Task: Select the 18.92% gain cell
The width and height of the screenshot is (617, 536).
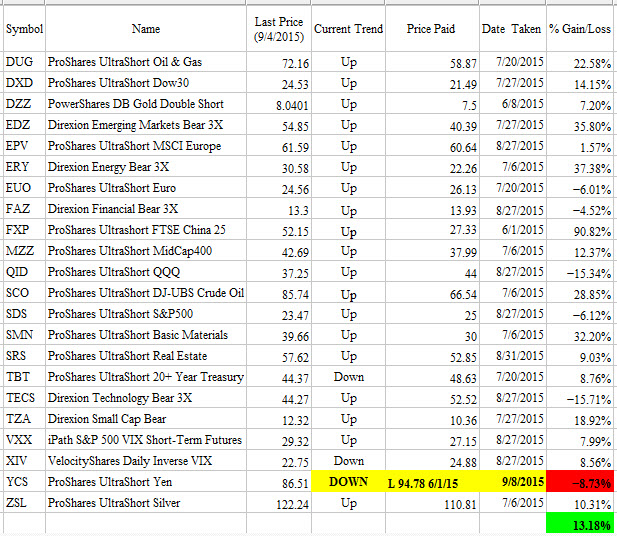Action: [x=581, y=418]
